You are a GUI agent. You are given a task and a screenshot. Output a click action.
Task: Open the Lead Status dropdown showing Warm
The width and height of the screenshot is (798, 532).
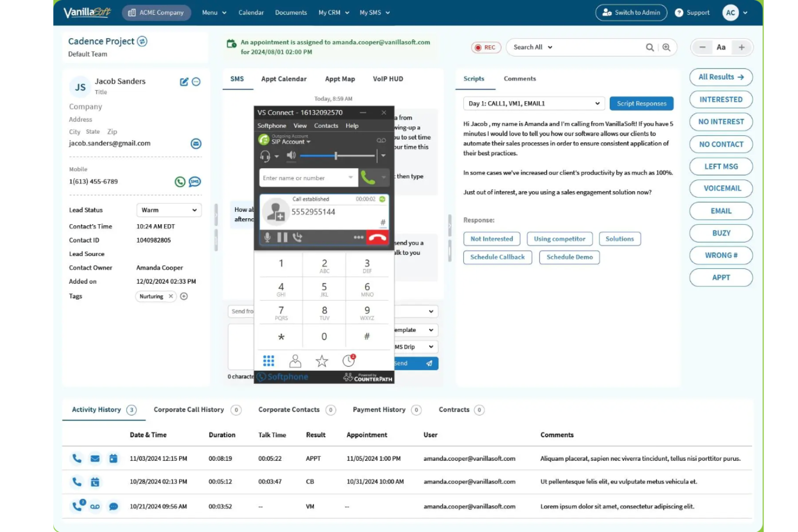168,210
